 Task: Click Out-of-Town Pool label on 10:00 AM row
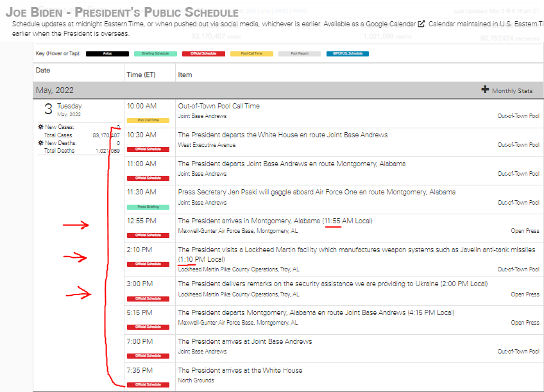518,116
